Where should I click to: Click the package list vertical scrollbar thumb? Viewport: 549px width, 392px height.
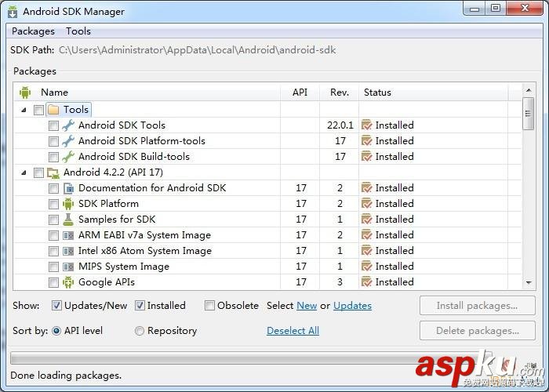[529, 114]
